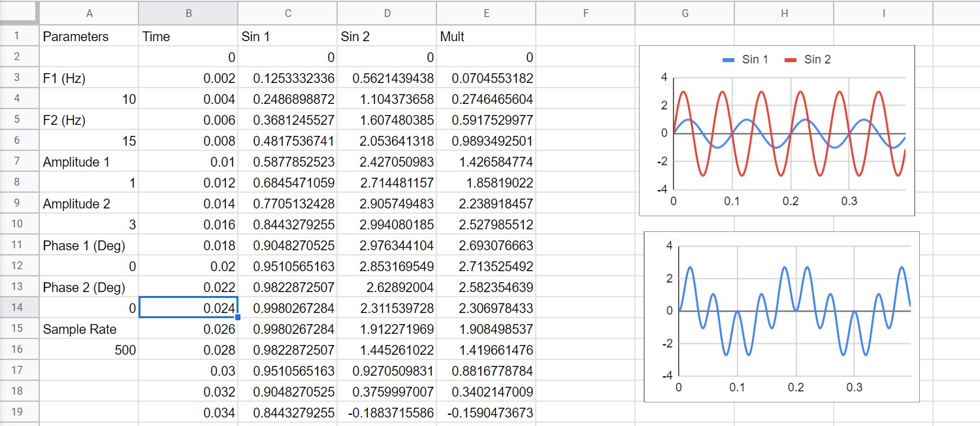This screenshot has height=426, width=980.
Task: Select entire row 14 via row header
Action: (18, 307)
